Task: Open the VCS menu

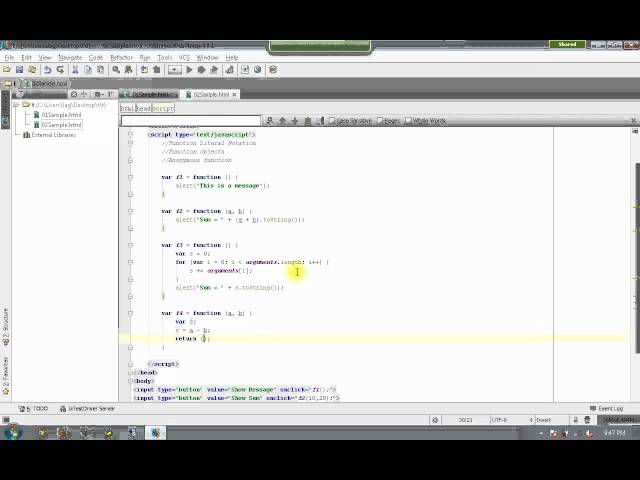Action: pyautogui.click(x=184, y=58)
